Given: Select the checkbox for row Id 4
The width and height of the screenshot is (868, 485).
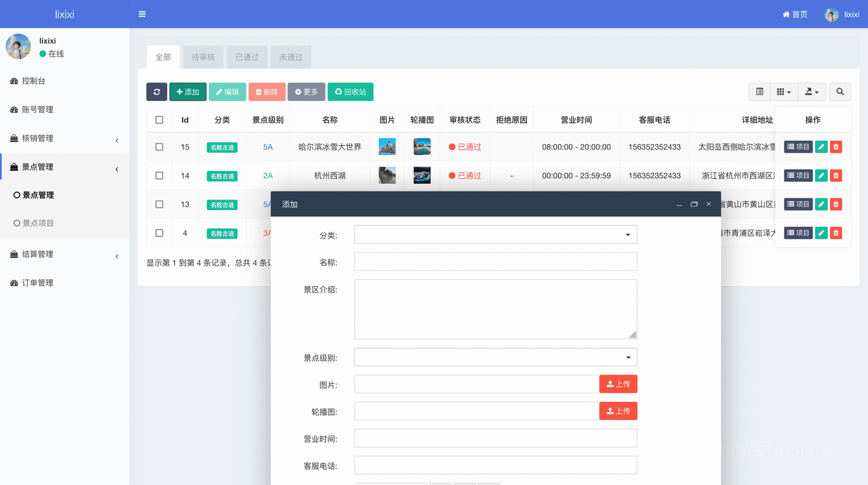Looking at the screenshot, I should [x=159, y=233].
